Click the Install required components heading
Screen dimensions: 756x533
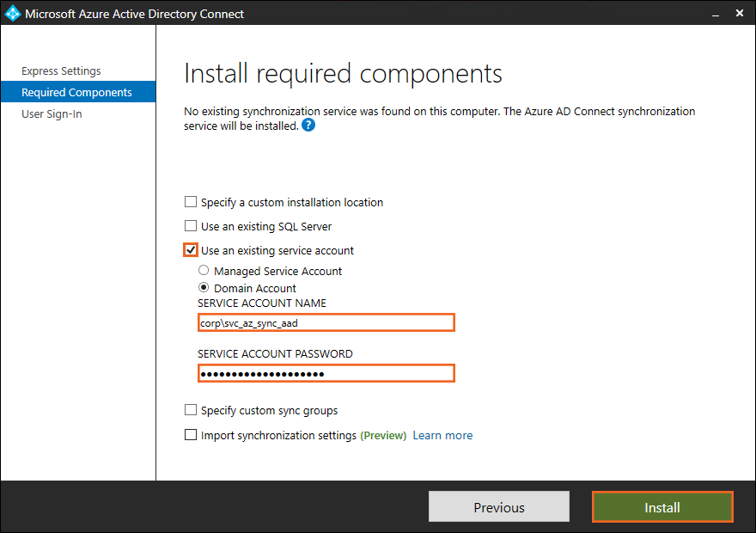coord(343,74)
